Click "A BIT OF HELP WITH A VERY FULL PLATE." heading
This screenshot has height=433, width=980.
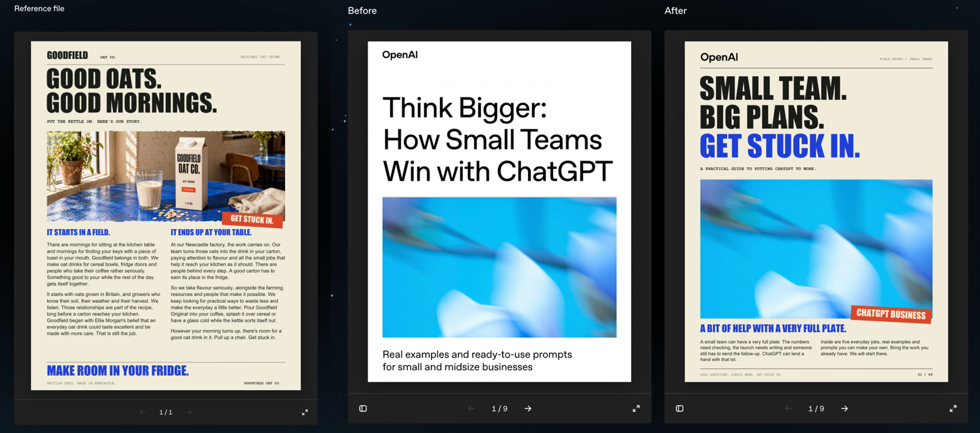(773, 328)
